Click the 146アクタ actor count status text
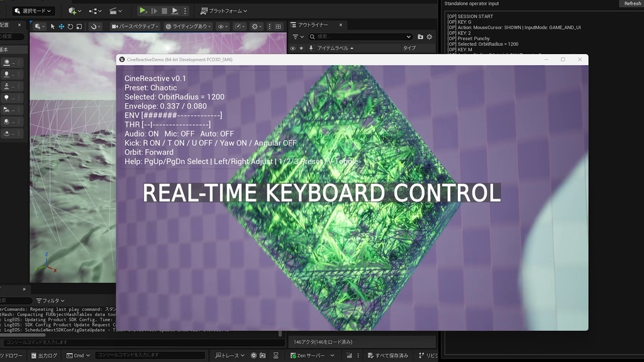 [323, 342]
